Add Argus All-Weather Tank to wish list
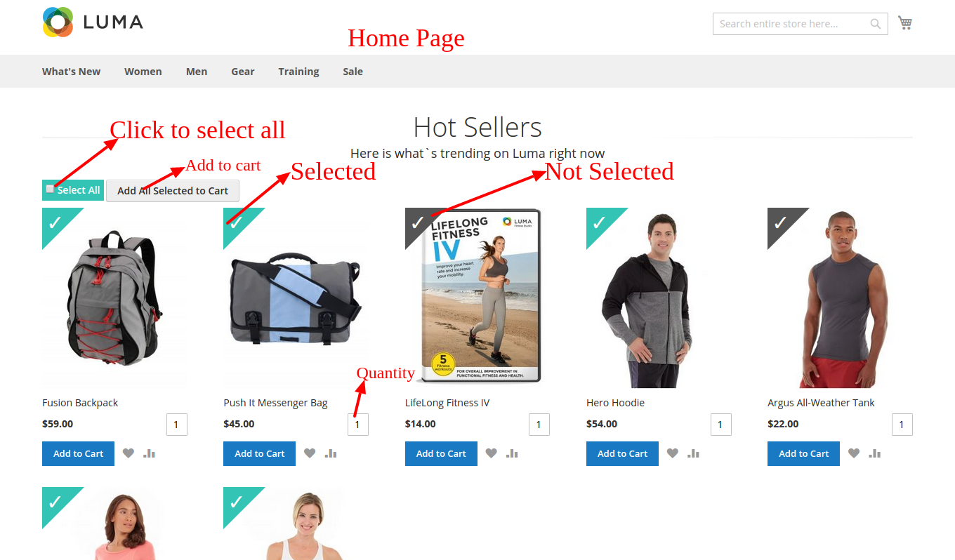This screenshot has height=560, width=955. [854, 453]
